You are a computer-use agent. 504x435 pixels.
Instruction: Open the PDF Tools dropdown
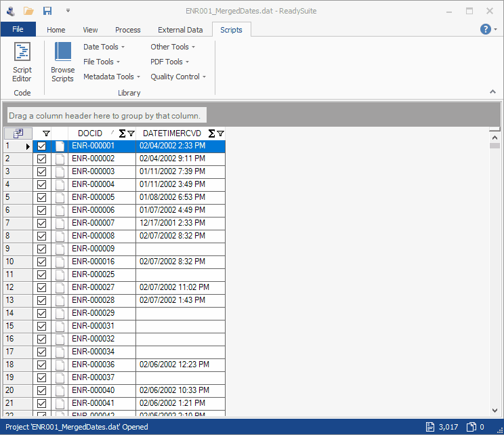coord(169,62)
